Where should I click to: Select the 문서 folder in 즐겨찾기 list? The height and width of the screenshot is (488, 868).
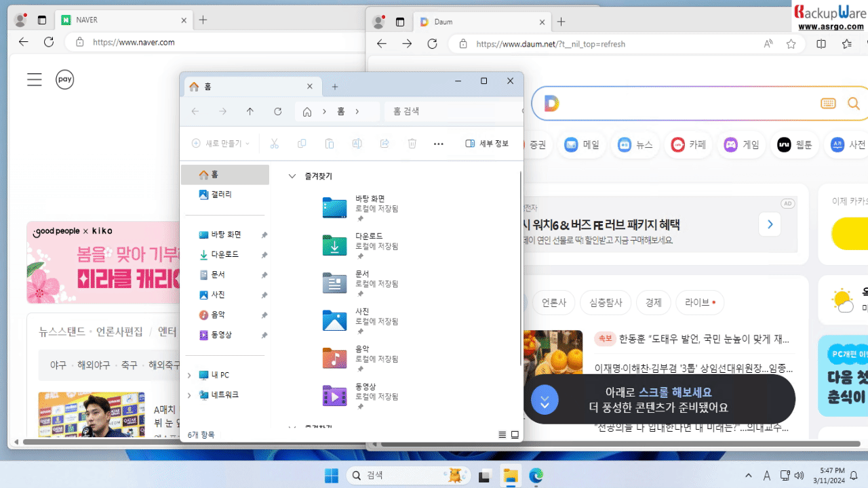pos(361,283)
